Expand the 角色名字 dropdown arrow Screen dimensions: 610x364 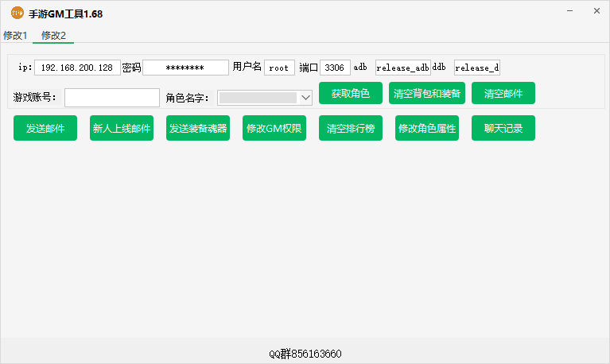point(305,98)
